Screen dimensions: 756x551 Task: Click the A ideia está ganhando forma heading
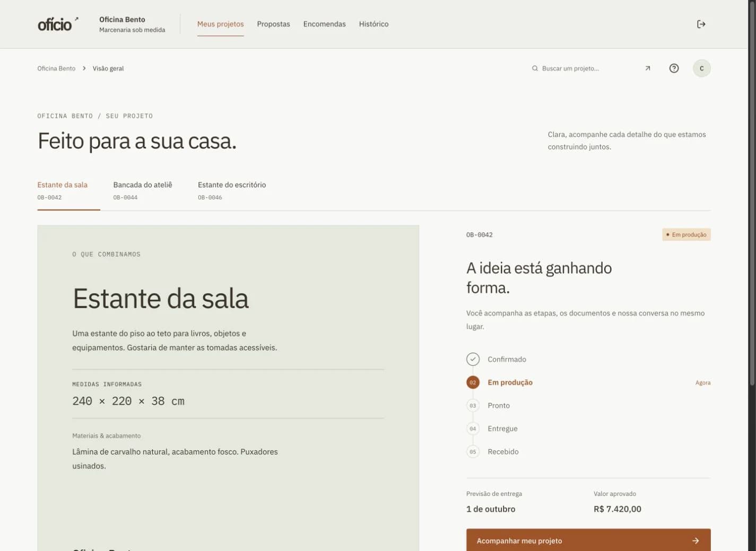pyautogui.click(x=539, y=278)
